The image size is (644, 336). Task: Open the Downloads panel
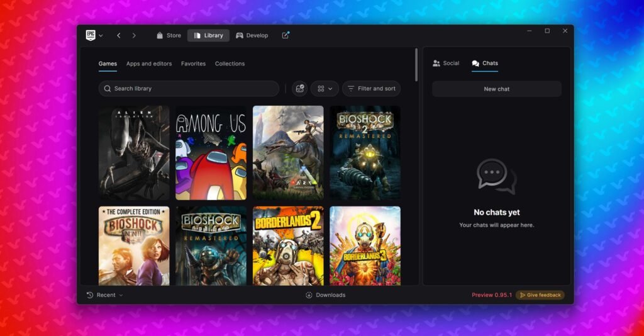326,295
